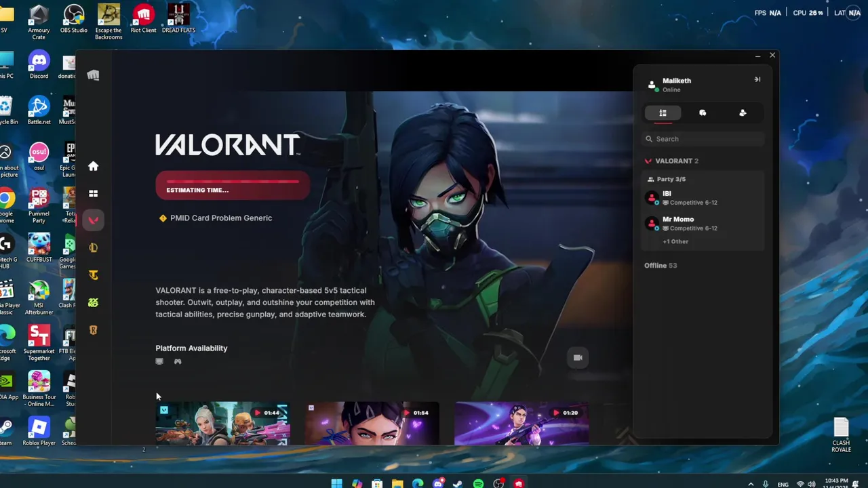Screen dimensions: 868x488
Task: Click the Estimating Time progress button
Action: (x=233, y=186)
